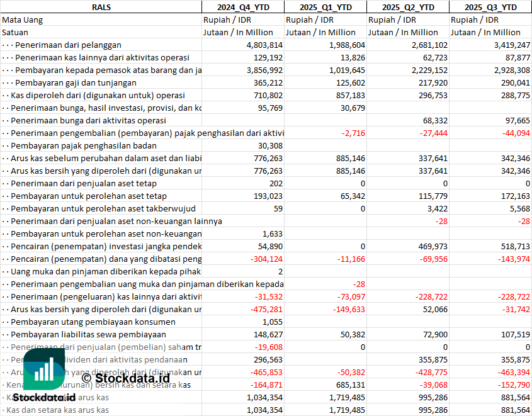
Task: Click red value -152,790 cell
Action: tap(490, 384)
